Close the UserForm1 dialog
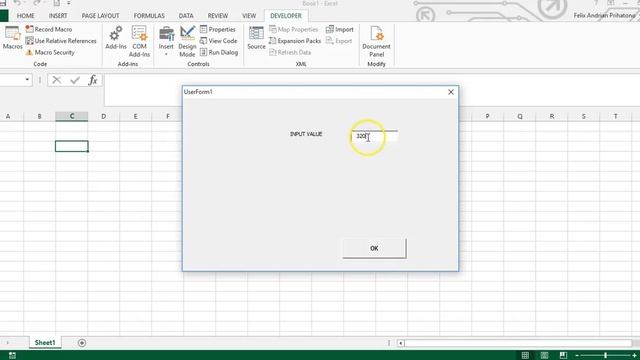Screen dimensions: 640x360 pos(451,92)
